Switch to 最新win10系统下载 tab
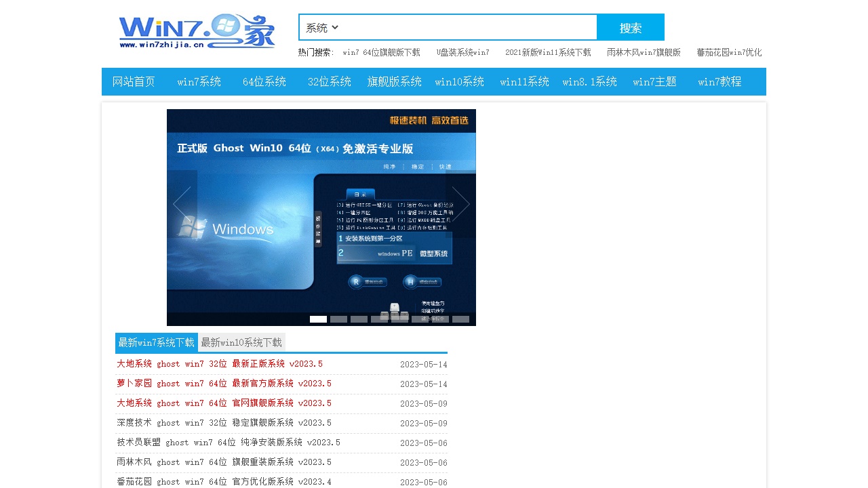 click(241, 343)
